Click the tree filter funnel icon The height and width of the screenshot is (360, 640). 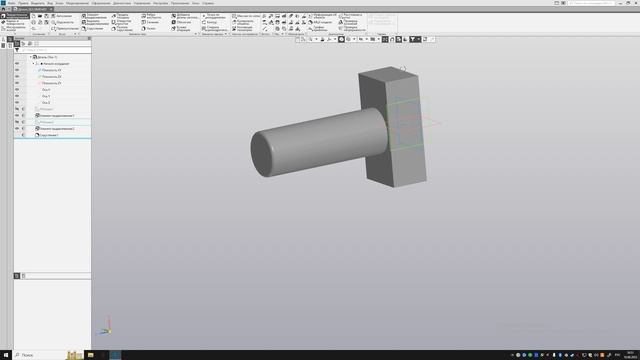(17, 50)
